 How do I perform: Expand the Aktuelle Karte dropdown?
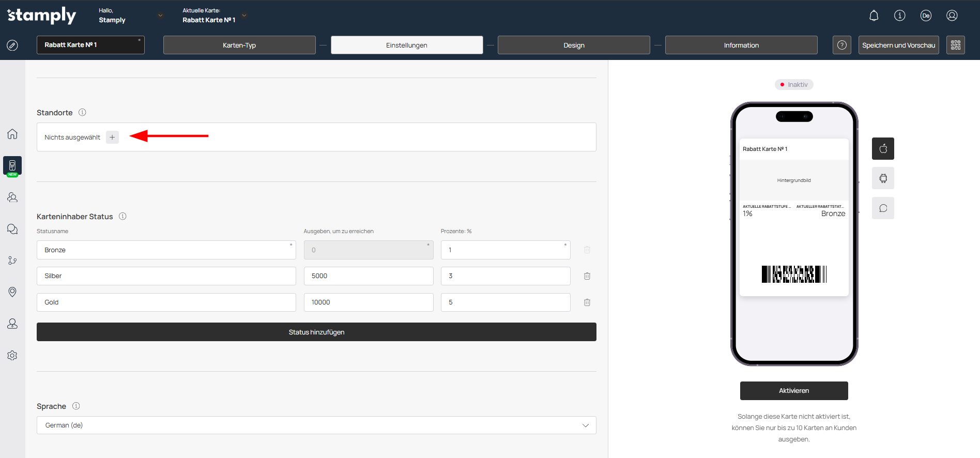244,16
